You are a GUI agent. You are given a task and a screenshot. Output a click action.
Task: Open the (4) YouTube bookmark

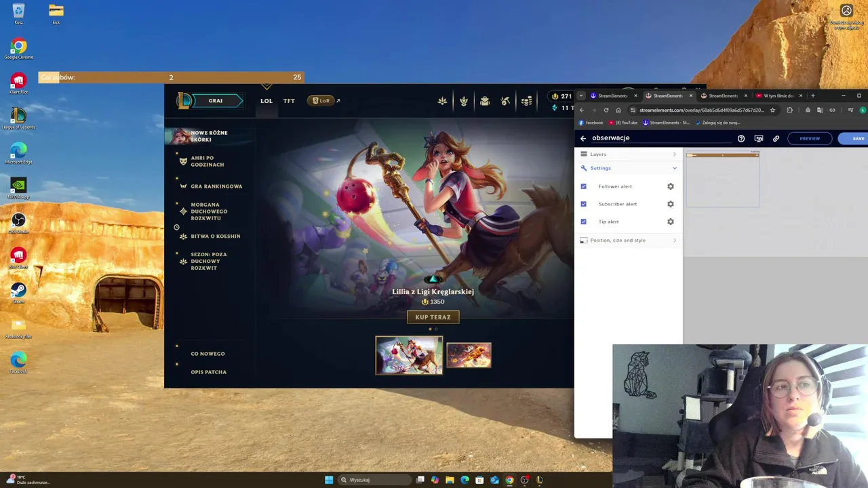click(623, 123)
